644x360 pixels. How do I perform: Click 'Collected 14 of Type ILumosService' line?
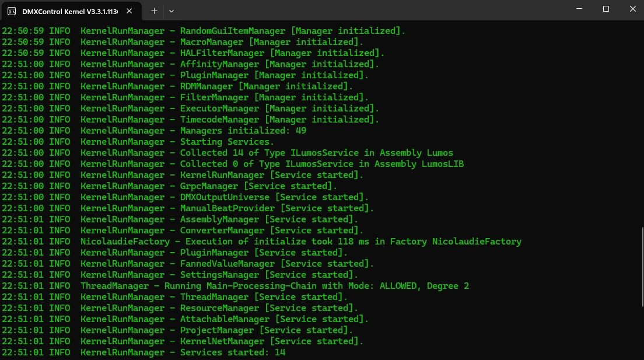click(x=228, y=153)
